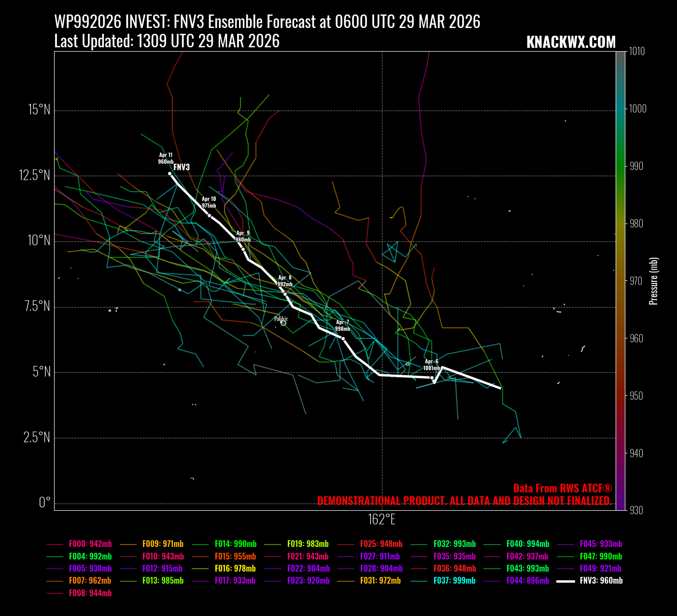Viewport: 677px width, 616px height.
Task: Click the Apr 8 992mb forecast marker
Action: point(285,294)
